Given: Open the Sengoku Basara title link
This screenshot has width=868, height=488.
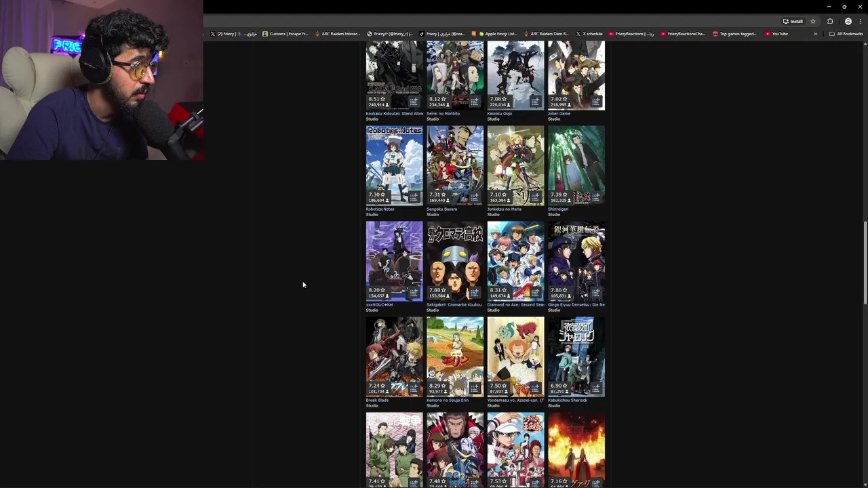Looking at the screenshot, I should pos(441,209).
